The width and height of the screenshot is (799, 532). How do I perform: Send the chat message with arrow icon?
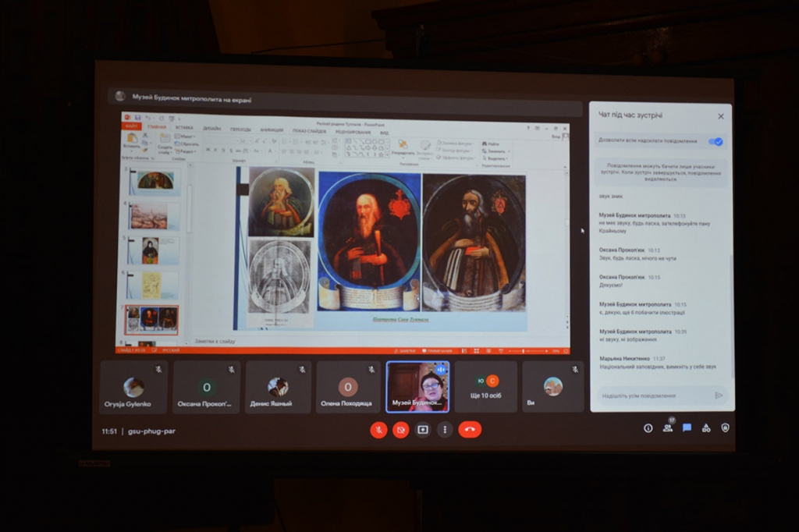click(719, 395)
